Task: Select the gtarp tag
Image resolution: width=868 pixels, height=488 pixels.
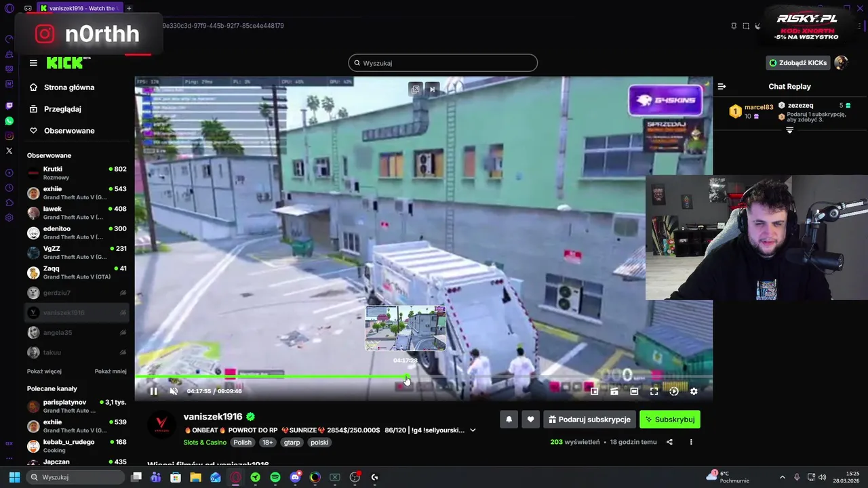Action: click(292, 443)
